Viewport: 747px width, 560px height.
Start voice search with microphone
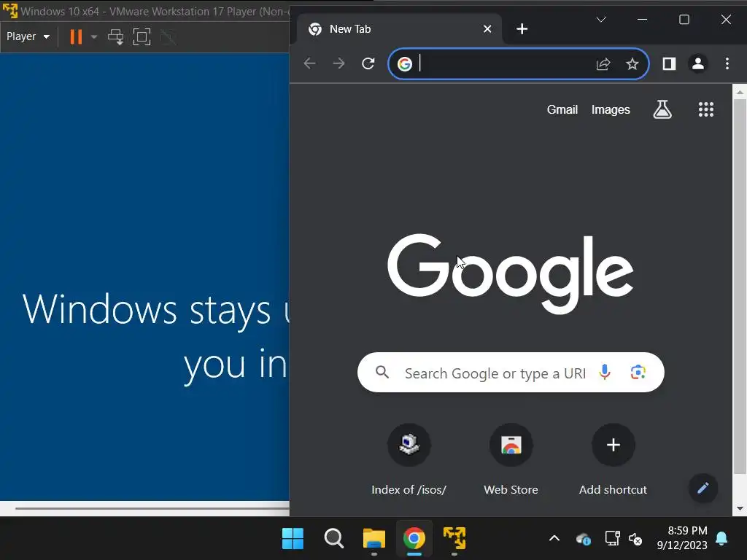pos(605,372)
